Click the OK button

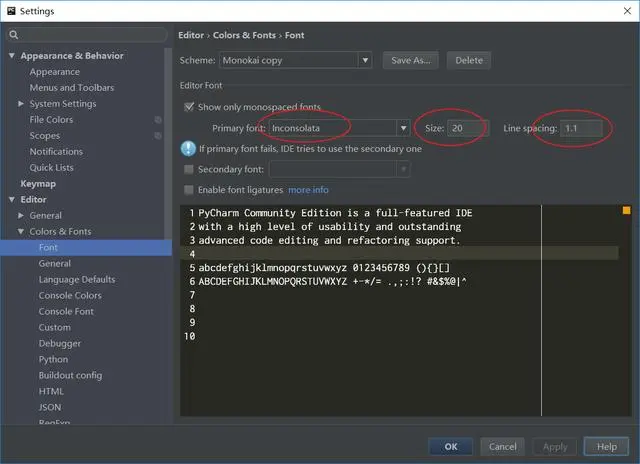[x=451, y=447]
